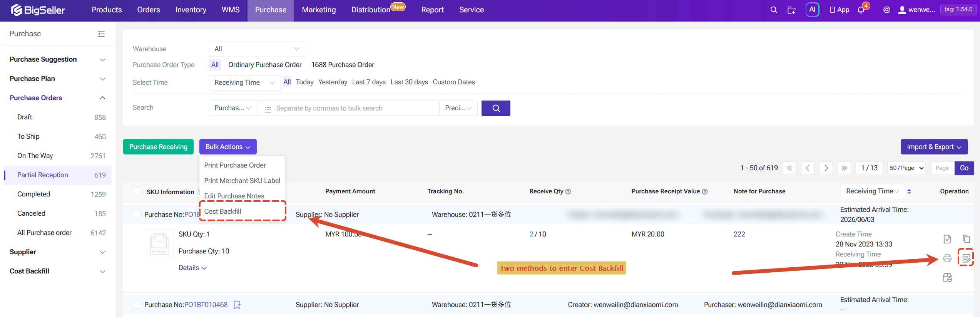Tick the checkbox for PO1BT010468
The image size is (980, 317).
(137, 305)
